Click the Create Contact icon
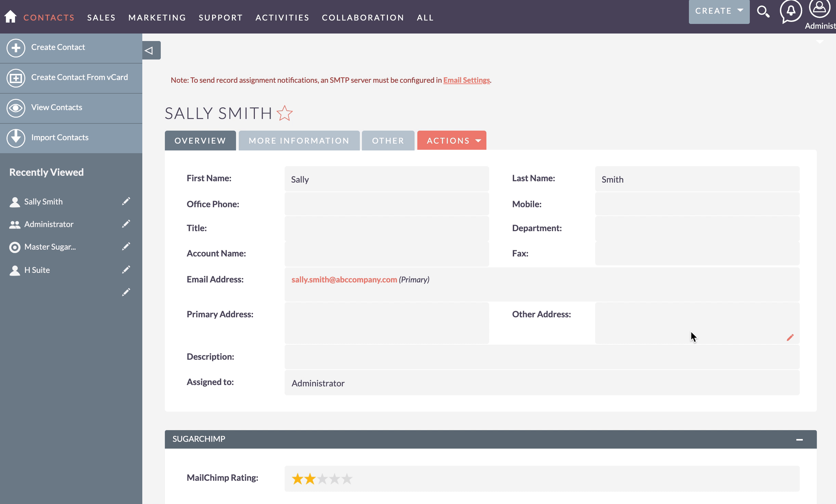Image resolution: width=836 pixels, height=504 pixels. tap(15, 47)
